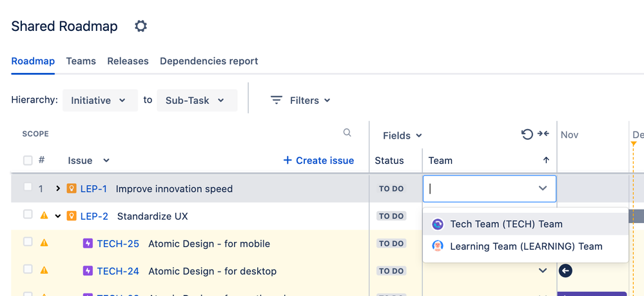Click the Filters funnel lines icon
644x296 pixels.
coord(277,100)
